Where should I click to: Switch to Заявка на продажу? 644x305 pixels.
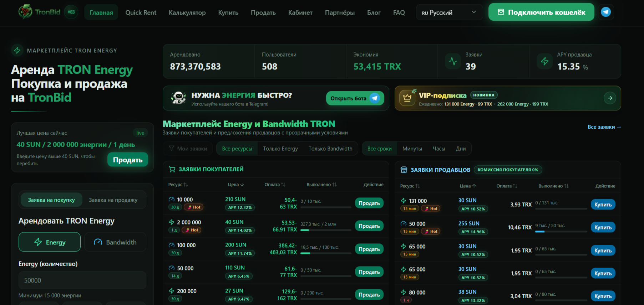click(x=113, y=200)
